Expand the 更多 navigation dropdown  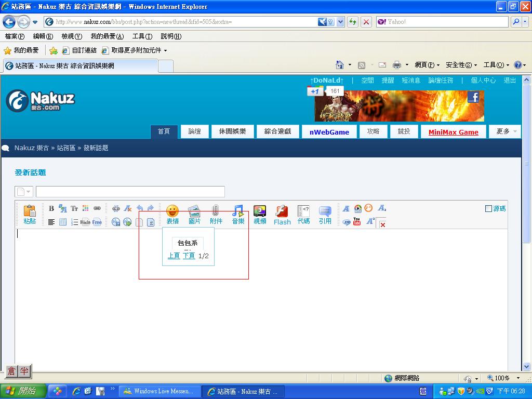pos(505,131)
